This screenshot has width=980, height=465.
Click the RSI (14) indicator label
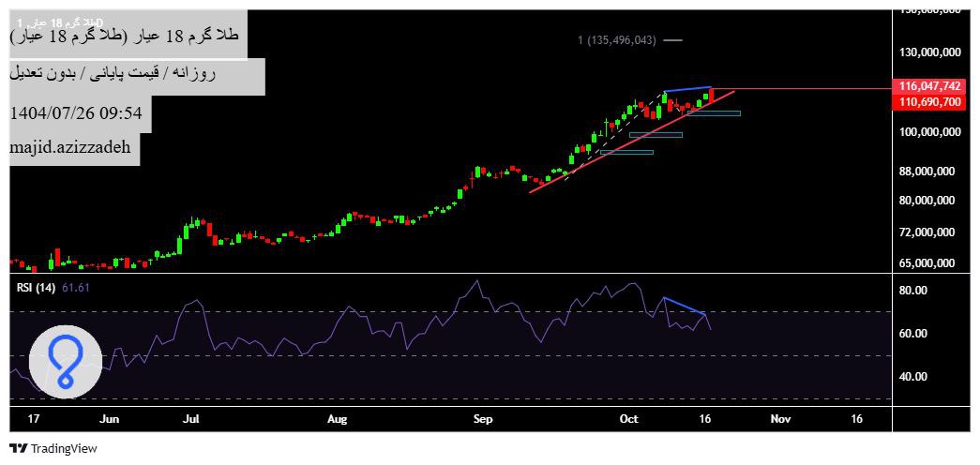[36, 288]
